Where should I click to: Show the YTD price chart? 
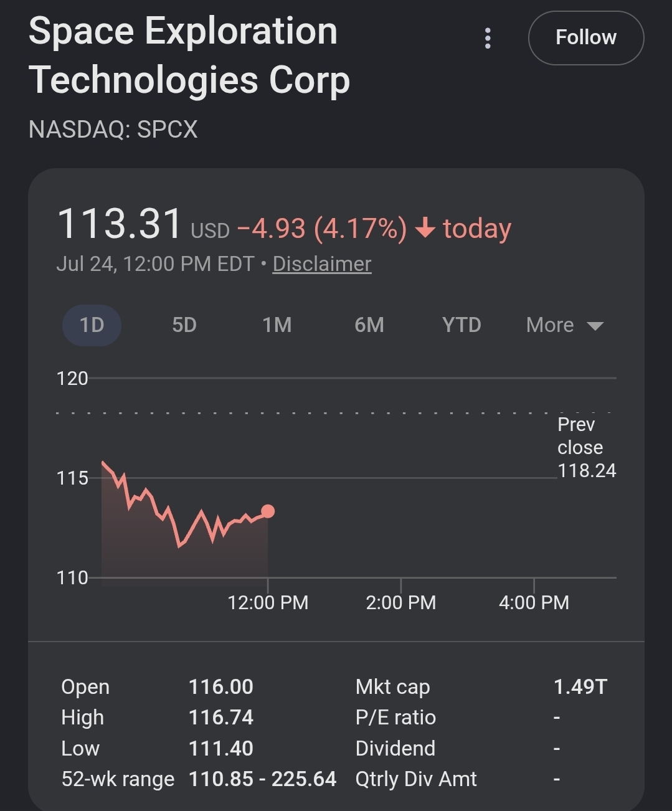[x=461, y=325]
